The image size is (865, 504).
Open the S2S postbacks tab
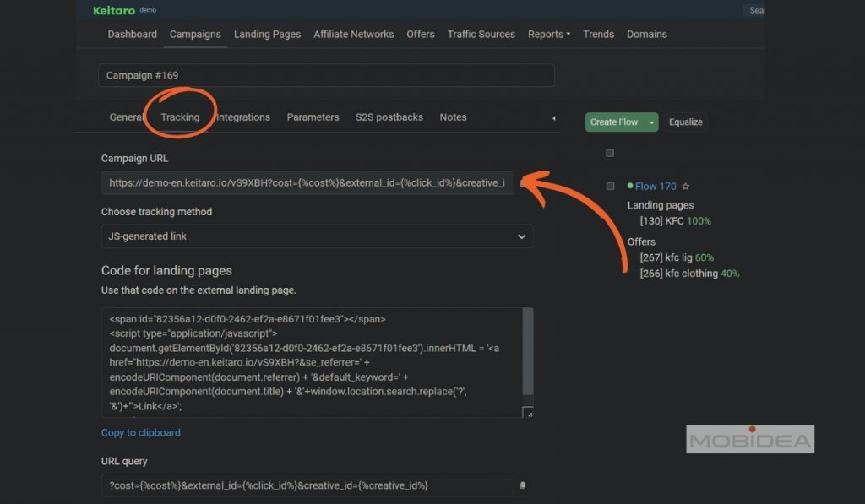[389, 117]
